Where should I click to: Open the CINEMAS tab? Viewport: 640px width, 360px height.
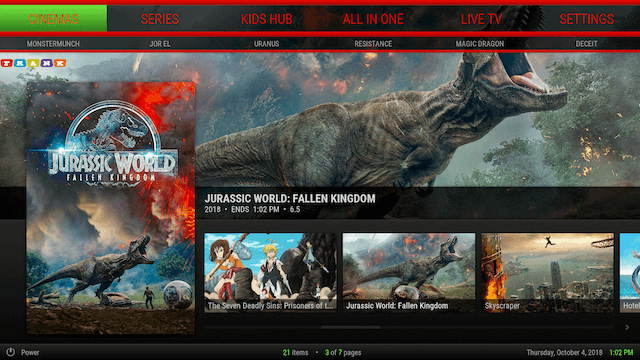pyautogui.click(x=53, y=19)
